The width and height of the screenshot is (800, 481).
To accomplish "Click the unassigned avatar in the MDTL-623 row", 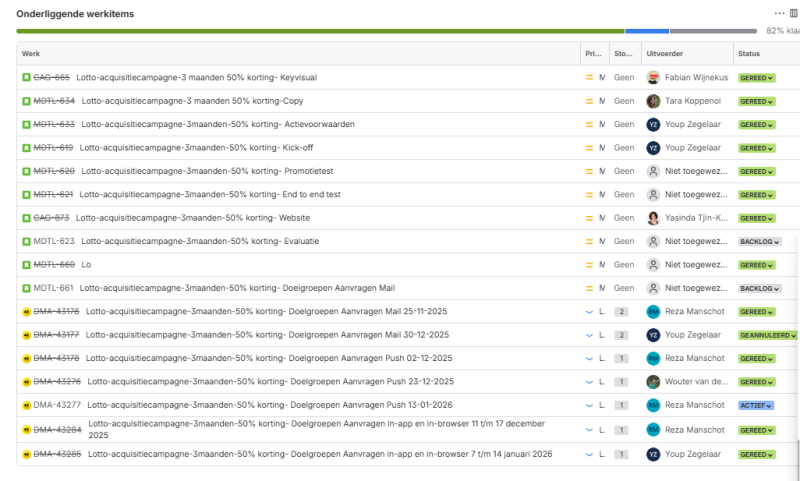I will pyautogui.click(x=653, y=241).
